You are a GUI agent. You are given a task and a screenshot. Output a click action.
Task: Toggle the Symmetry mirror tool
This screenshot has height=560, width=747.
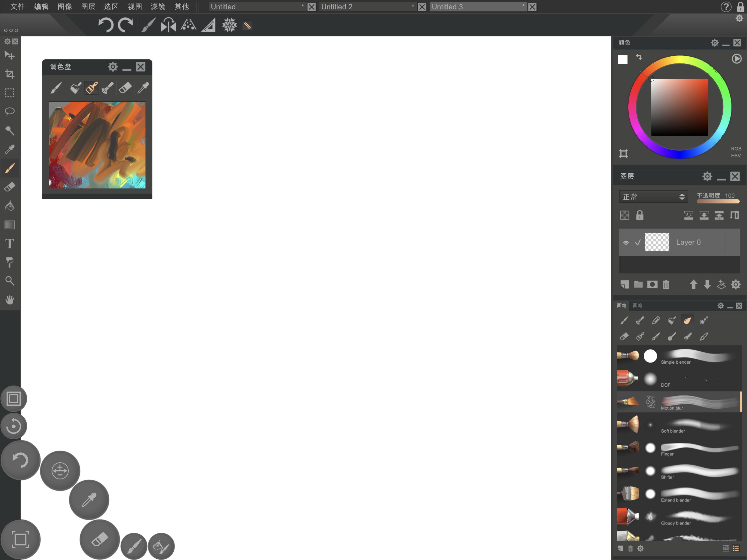[x=168, y=25]
